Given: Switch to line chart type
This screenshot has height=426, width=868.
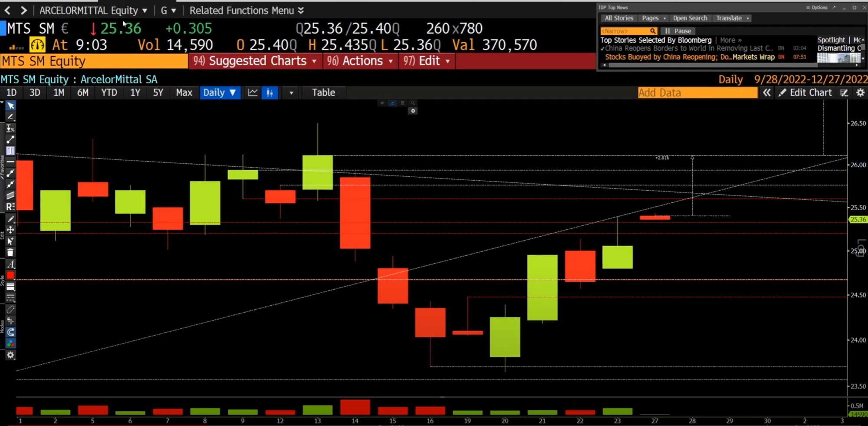Looking at the screenshot, I should pos(253,92).
